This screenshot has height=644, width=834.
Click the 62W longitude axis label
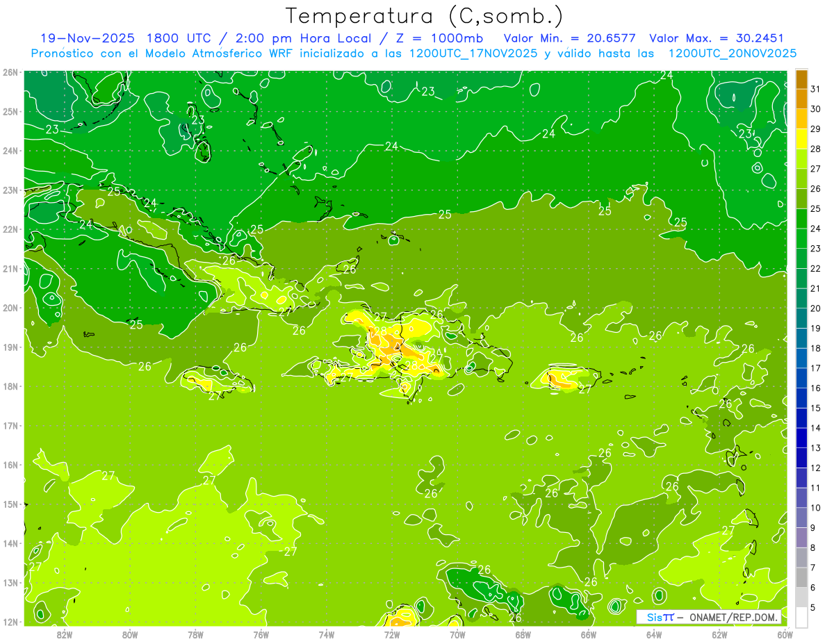(x=719, y=634)
